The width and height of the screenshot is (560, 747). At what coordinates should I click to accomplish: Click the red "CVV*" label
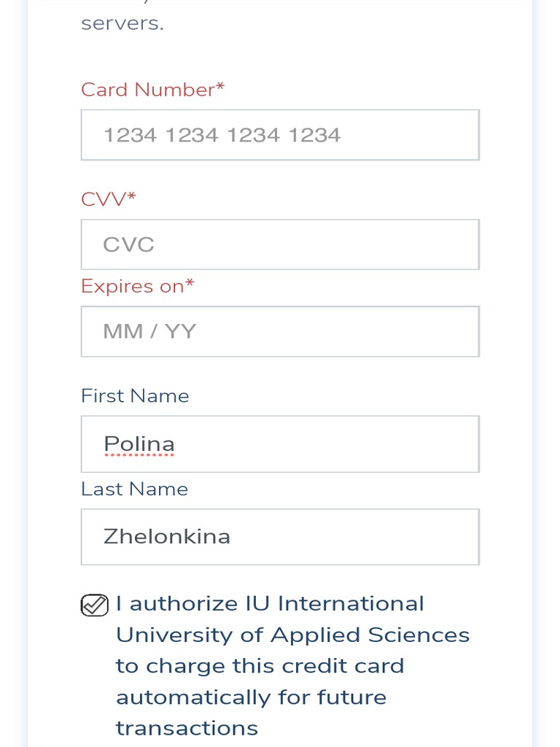tap(109, 198)
